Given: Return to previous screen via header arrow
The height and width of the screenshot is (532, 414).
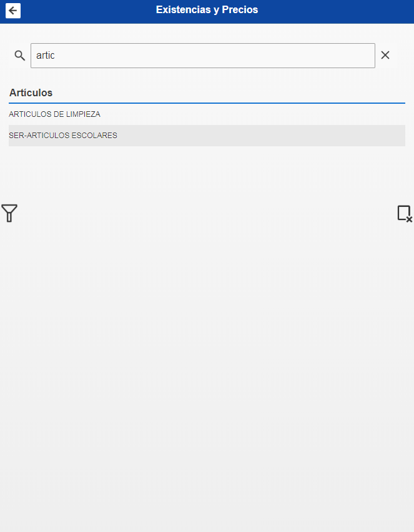Looking at the screenshot, I should tap(13, 11).
